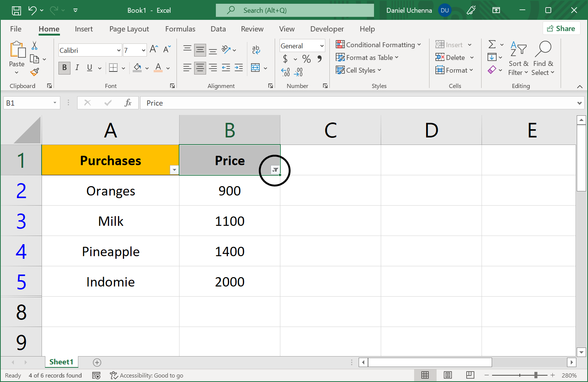Expand the General number format dropdown

322,46
